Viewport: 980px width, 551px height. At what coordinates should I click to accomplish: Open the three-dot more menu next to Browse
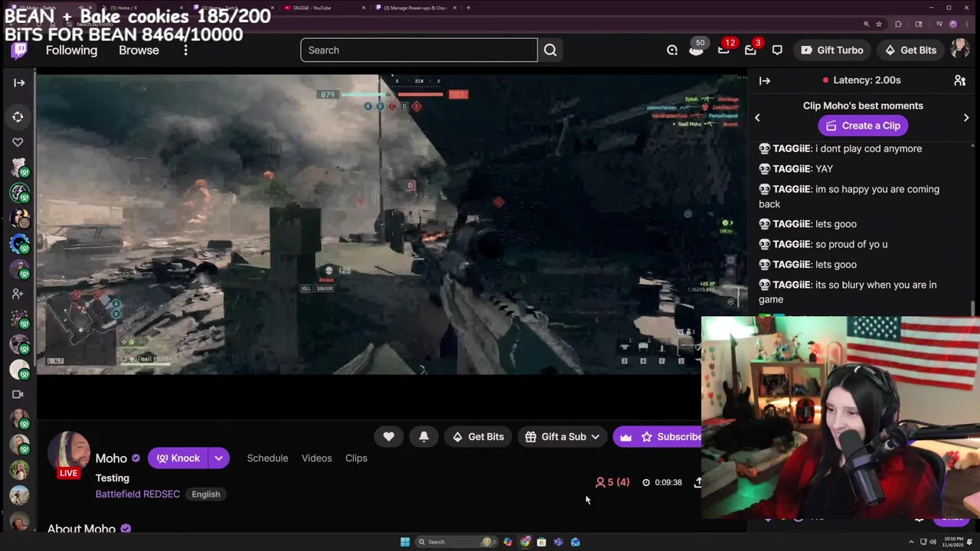tap(185, 51)
